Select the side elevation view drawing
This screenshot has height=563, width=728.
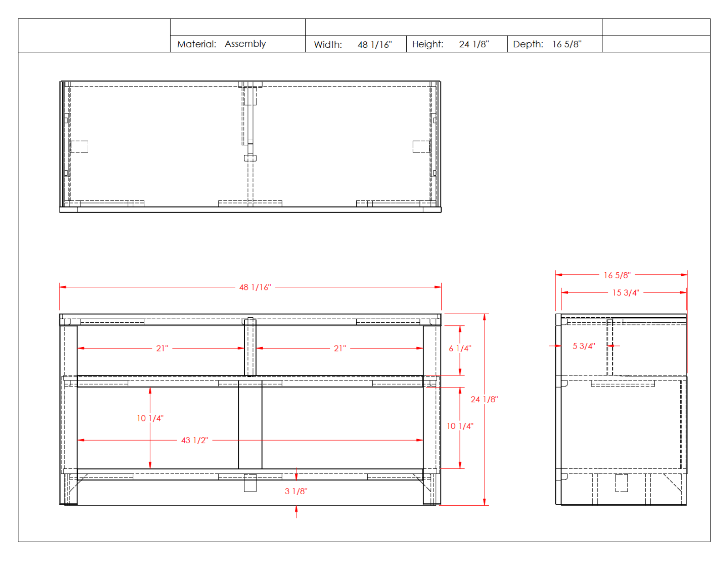[621, 409]
